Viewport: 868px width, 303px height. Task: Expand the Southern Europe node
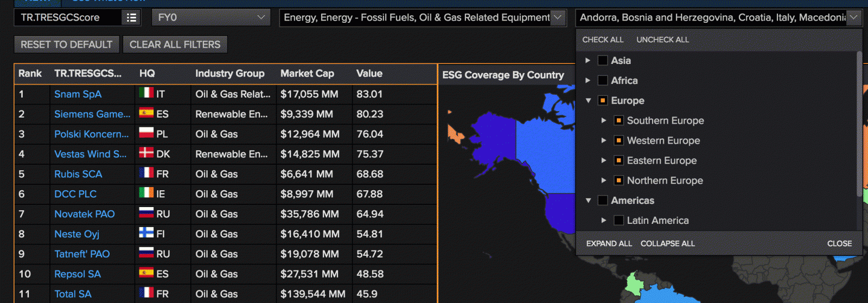[x=604, y=120]
